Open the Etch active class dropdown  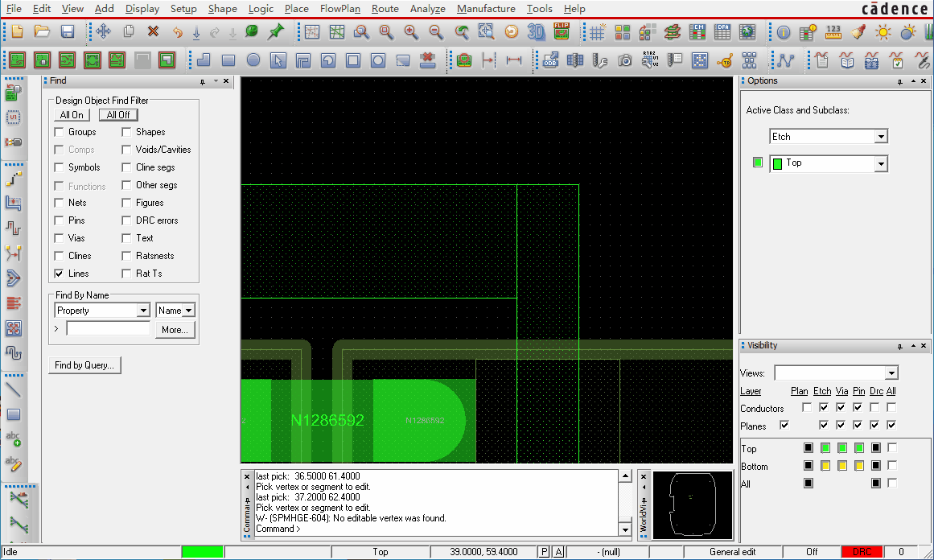881,137
